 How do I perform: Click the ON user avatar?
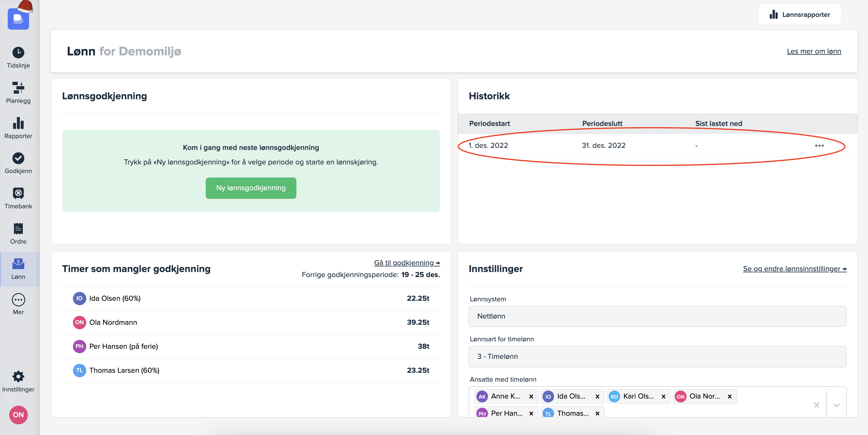(x=18, y=415)
